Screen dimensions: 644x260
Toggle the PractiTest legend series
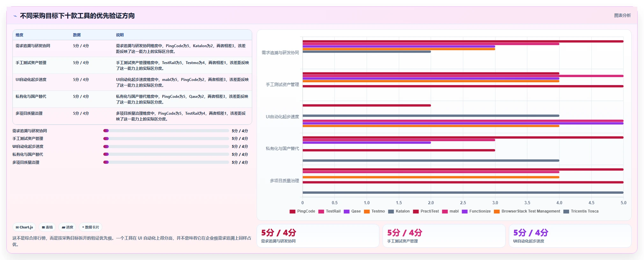click(426, 211)
